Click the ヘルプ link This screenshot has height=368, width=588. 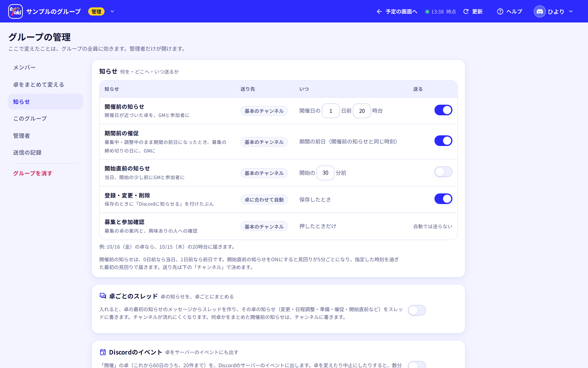(514, 11)
